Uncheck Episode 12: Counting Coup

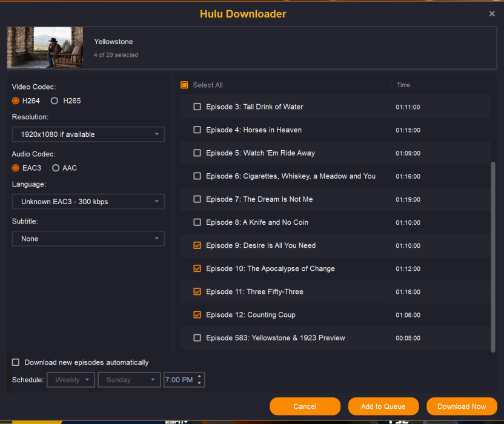tap(197, 314)
